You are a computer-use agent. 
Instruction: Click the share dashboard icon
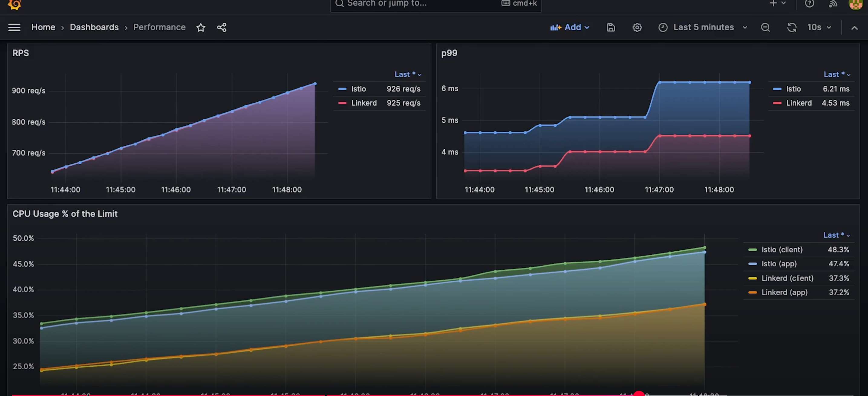pos(221,27)
